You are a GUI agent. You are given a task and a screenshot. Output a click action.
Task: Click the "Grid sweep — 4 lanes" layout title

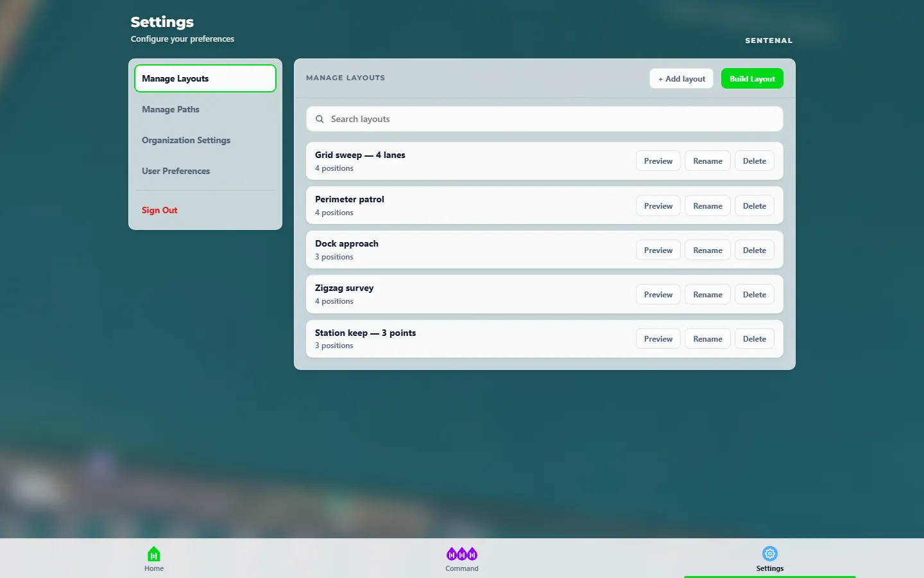point(360,155)
